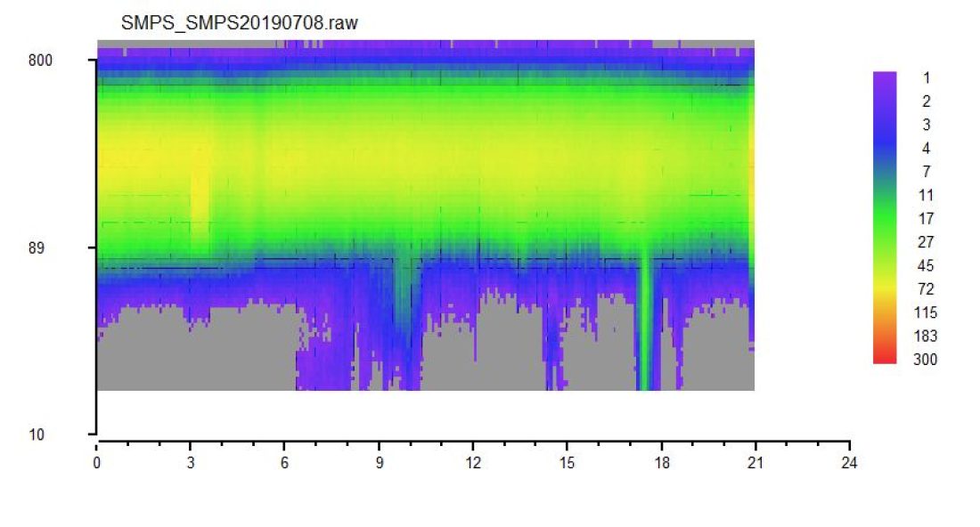
Task: Click the x-axis tick label 21
Action: [x=755, y=463]
